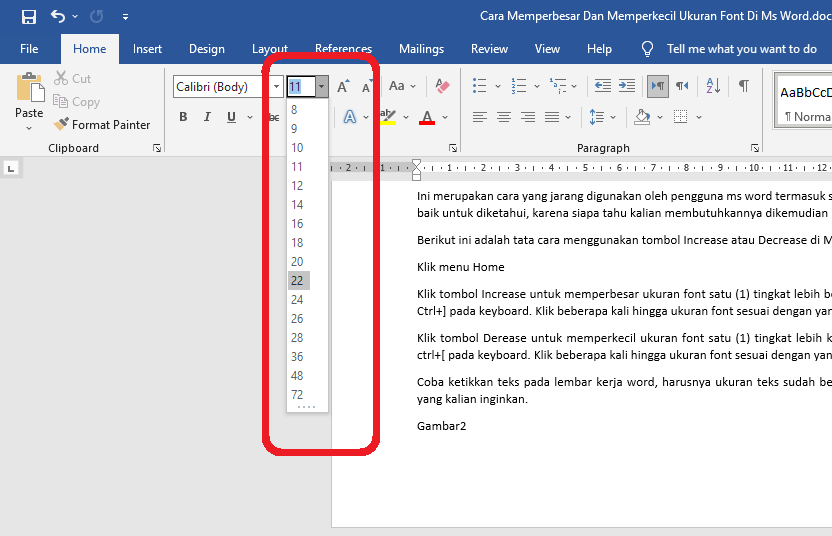The image size is (832, 536).
Task: Select highlighted font size 22
Action: [297, 281]
